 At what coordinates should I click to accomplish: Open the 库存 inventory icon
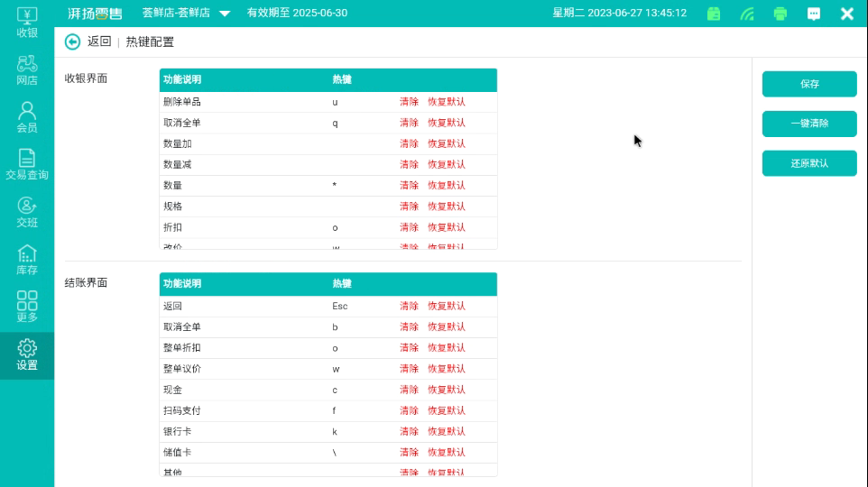[27, 260]
